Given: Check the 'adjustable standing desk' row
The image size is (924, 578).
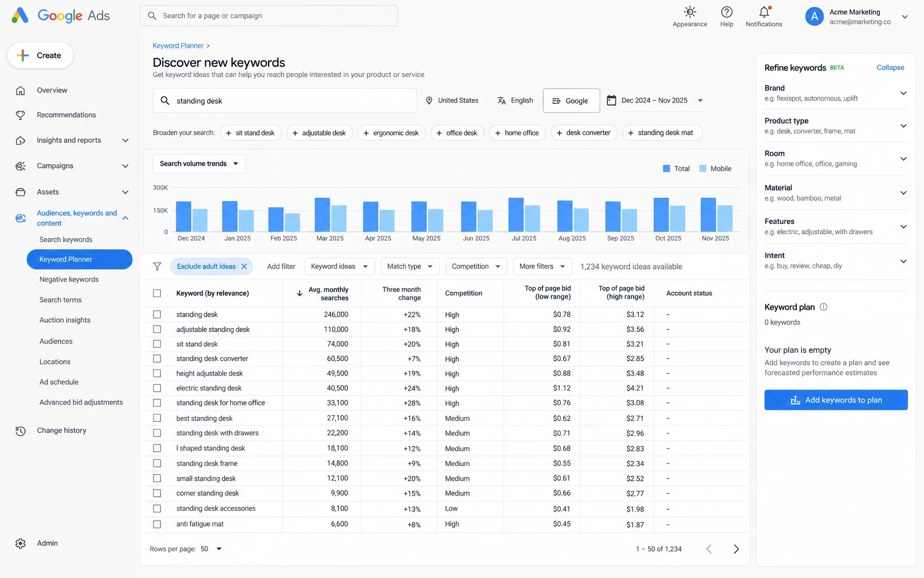Looking at the screenshot, I should tap(157, 329).
